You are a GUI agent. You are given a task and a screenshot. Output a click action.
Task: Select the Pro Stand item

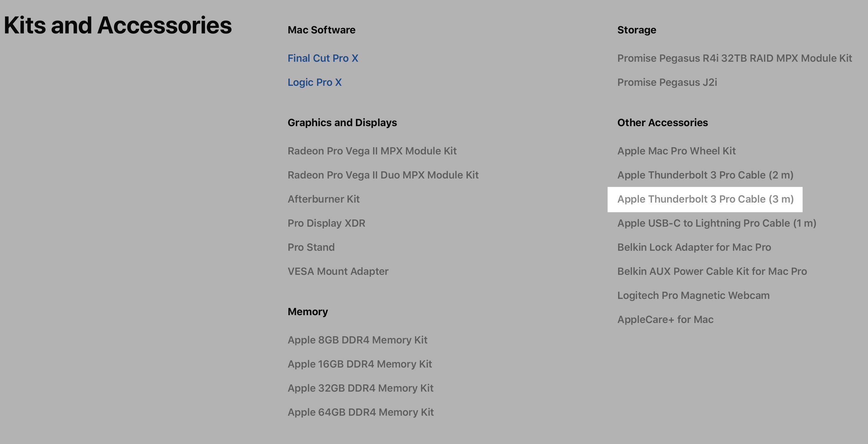click(x=311, y=247)
